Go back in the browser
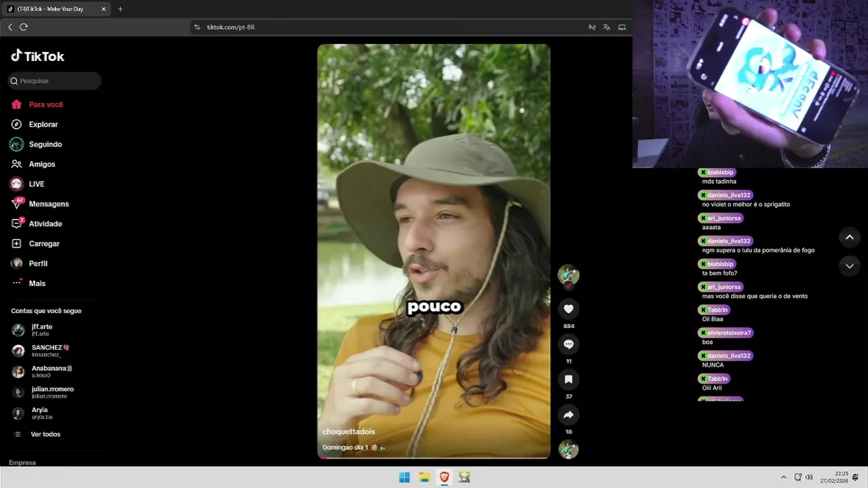Viewport: 868px width, 488px height. point(10,27)
